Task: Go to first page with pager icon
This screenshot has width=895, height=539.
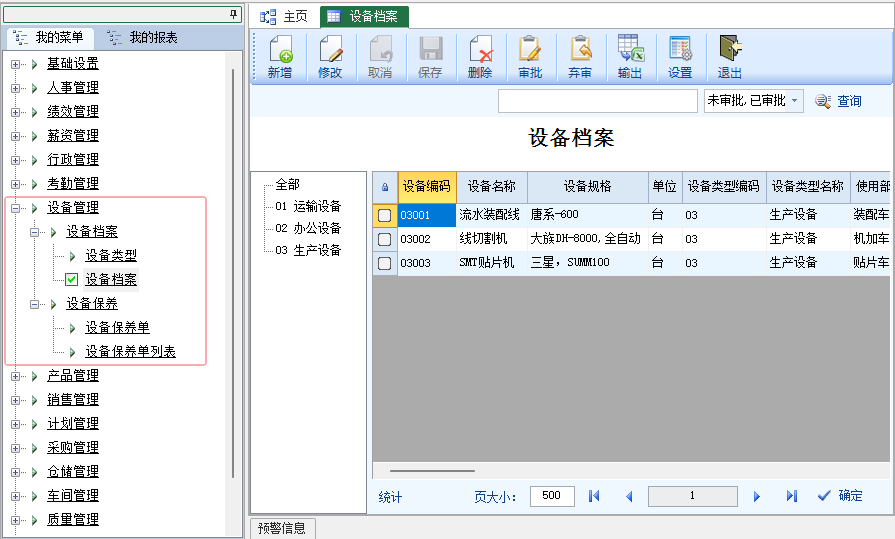Action: point(594,496)
